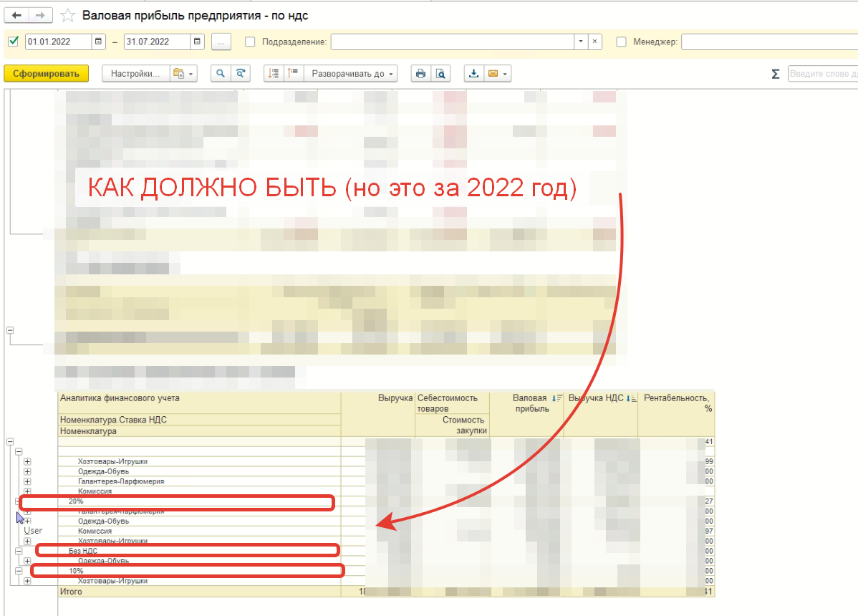The height and width of the screenshot is (616, 858).
Task: Open the Подразделение field dropdown arrow
Action: tap(580, 42)
